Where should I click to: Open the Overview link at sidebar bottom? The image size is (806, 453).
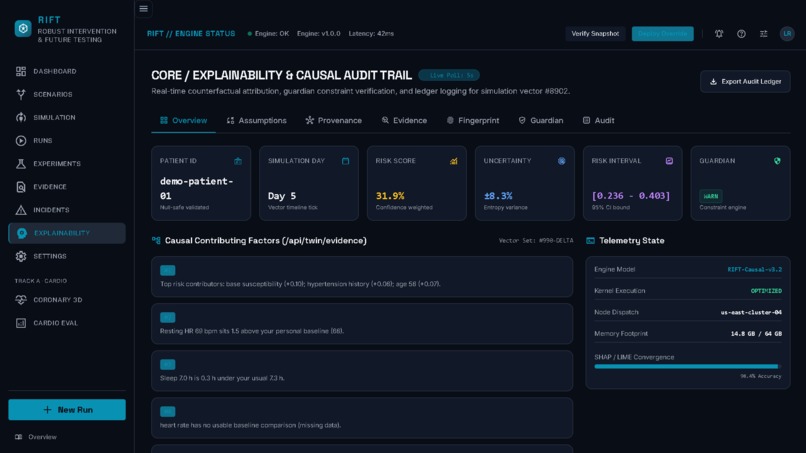36,437
